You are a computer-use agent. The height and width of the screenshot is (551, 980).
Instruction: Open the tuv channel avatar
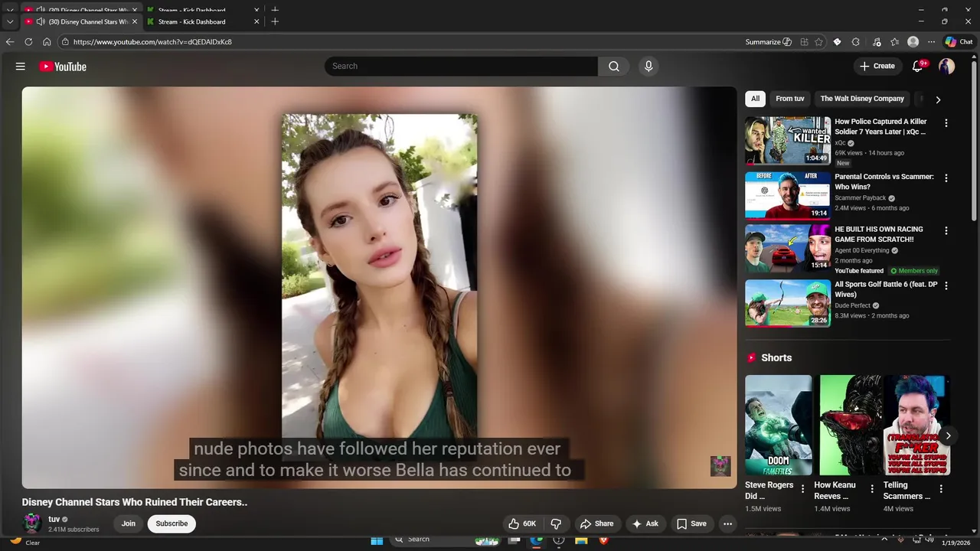click(x=32, y=523)
